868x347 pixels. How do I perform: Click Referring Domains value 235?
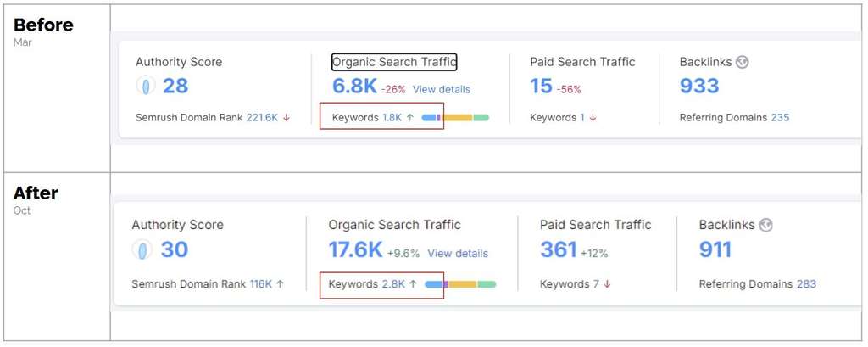(x=780, y=118)
